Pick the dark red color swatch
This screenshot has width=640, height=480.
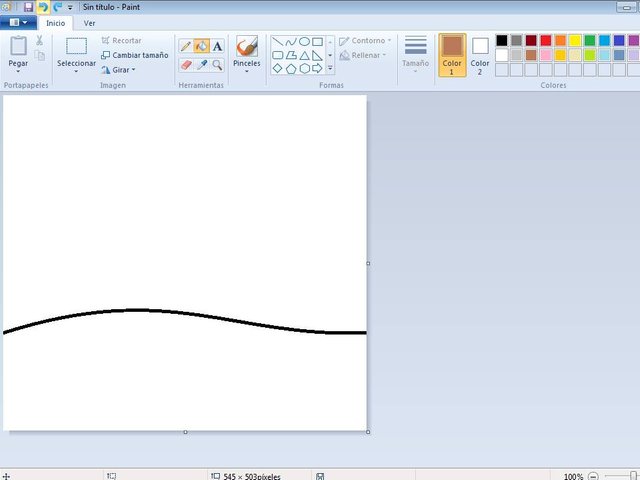coord(531,40)
